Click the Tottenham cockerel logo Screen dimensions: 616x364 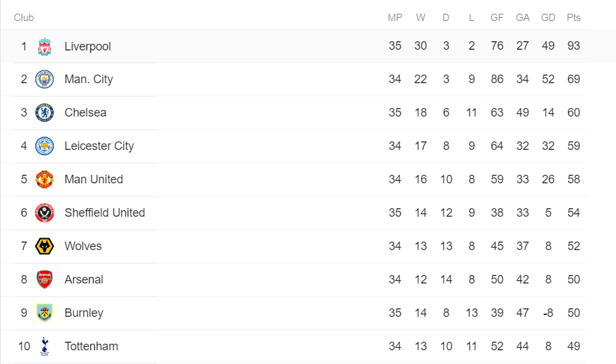pos(45,346)
